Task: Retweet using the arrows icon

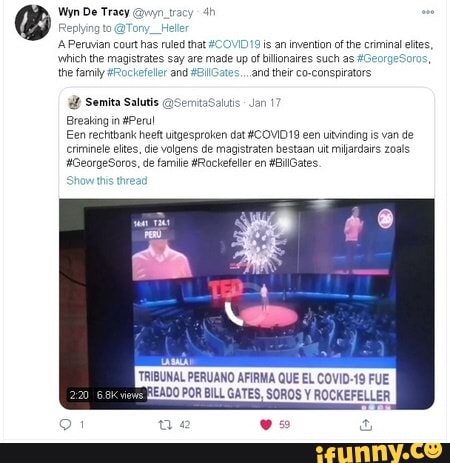Action: pos(165,425)
